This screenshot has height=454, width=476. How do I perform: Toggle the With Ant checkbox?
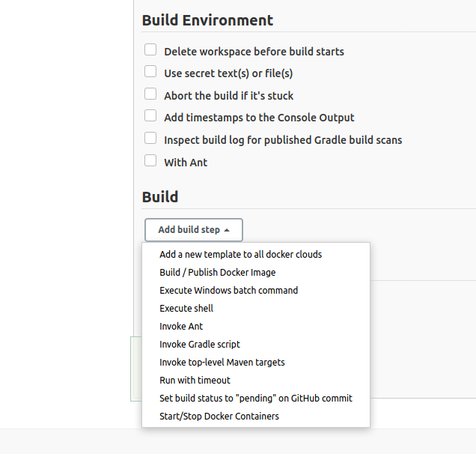point(150,161)
